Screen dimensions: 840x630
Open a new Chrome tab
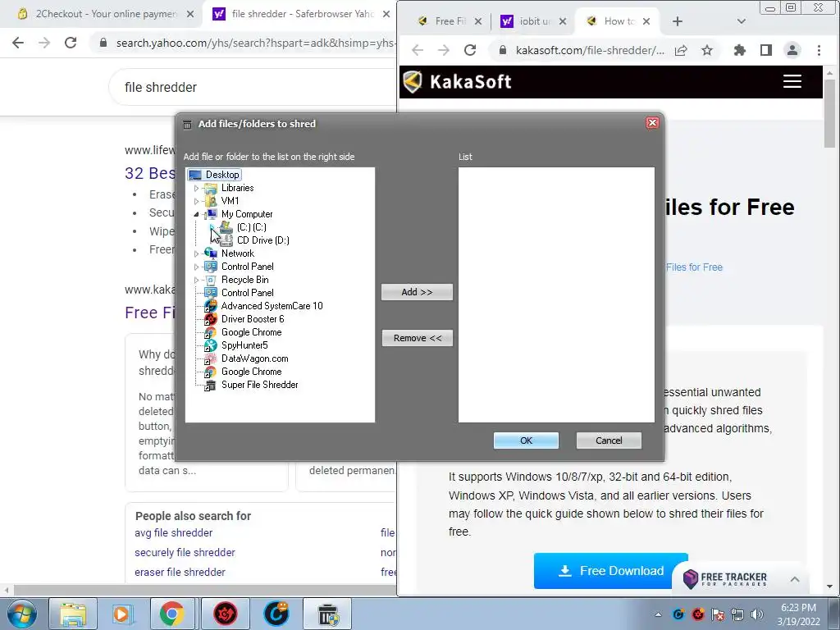[x=677, y=21]
